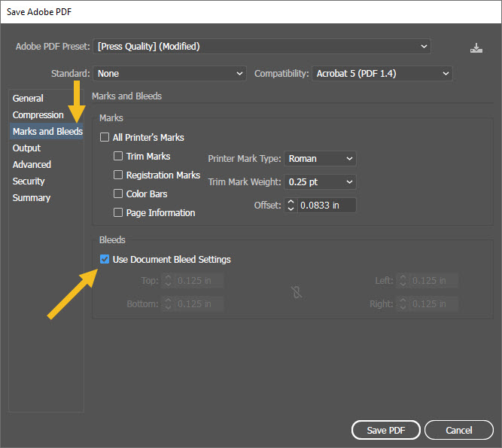
Task: Open the Output section
Action: pos(26,148)
